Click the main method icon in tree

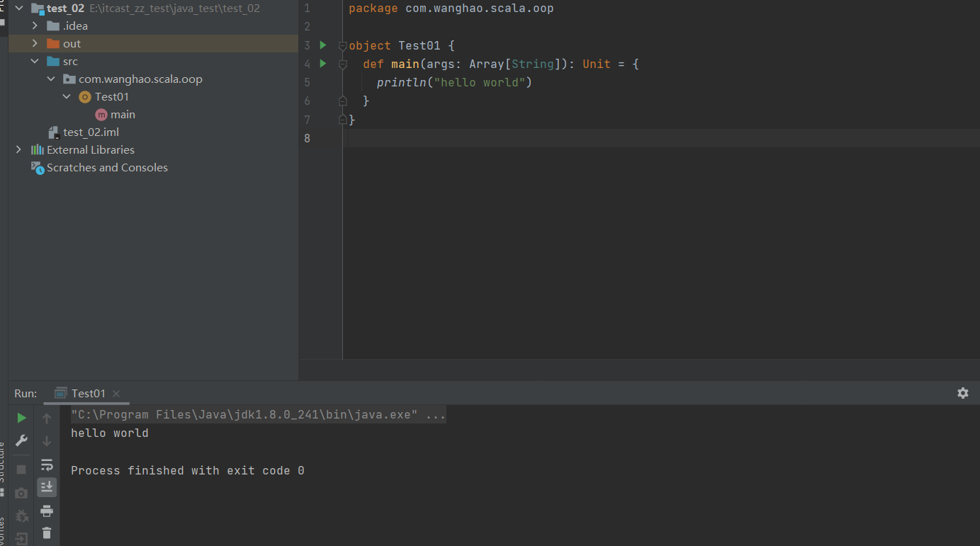[x=101, y=115]
